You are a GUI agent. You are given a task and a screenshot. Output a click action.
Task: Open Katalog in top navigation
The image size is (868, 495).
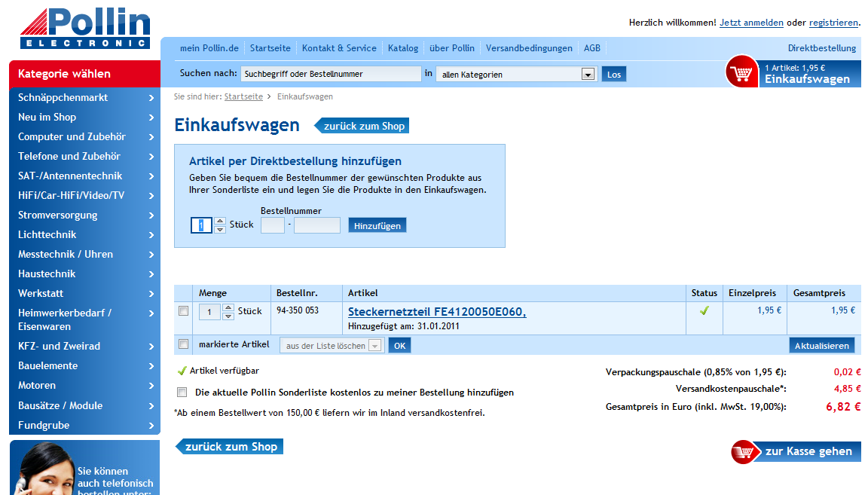[x=403, y=48]
